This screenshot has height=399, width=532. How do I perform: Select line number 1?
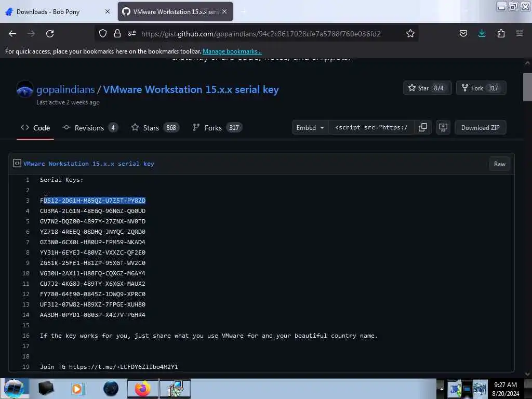click(28, 180)
